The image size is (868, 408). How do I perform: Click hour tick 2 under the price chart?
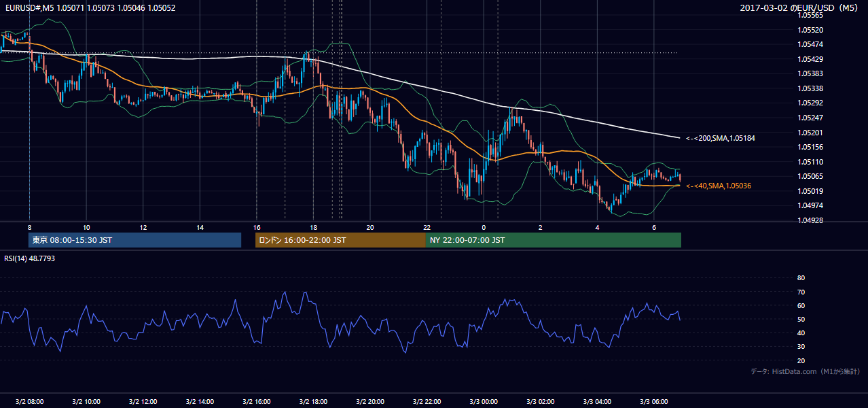[540, 227]
